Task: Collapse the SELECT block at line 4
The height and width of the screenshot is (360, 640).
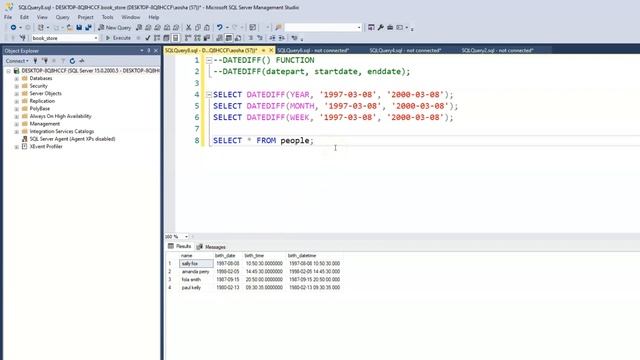Action: click(209, 94)
